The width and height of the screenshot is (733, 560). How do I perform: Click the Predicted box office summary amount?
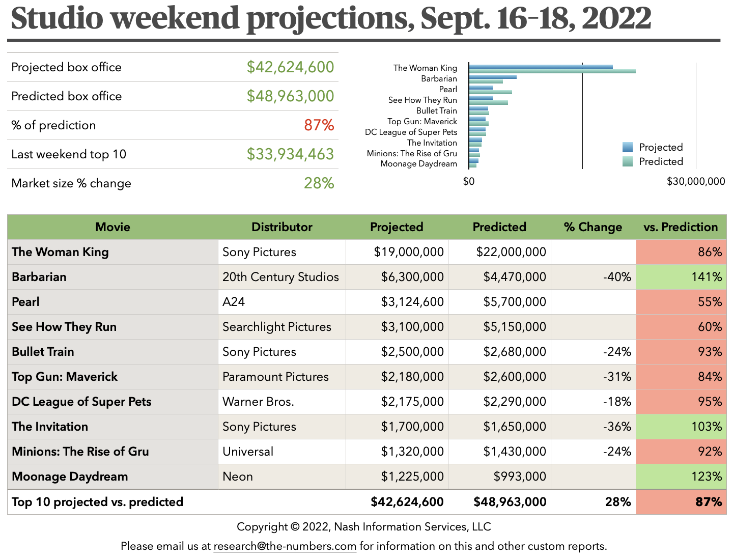tap(290, 96)
